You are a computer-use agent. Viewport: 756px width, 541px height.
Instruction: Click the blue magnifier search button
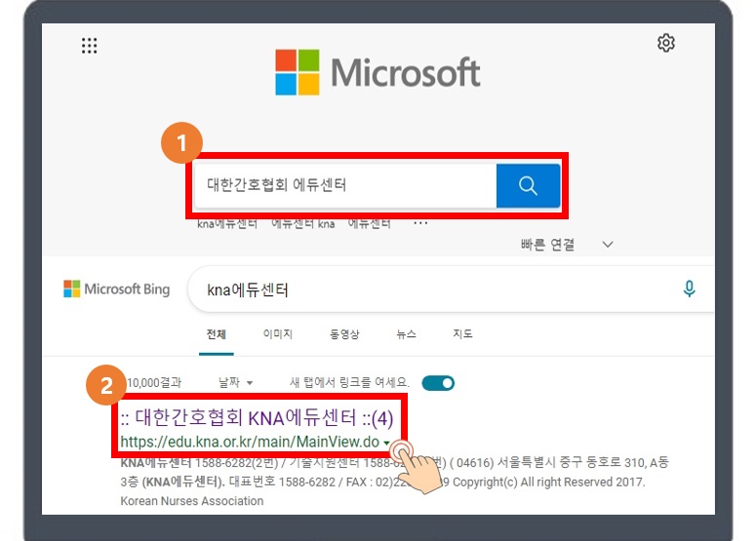click(x=528, y=185)
